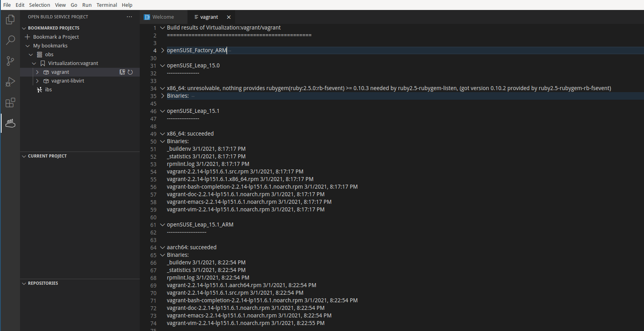Image resolution: width=644 pixels, height=331 pixels.
Task: Open the View menu
Action: coord(60,5)
